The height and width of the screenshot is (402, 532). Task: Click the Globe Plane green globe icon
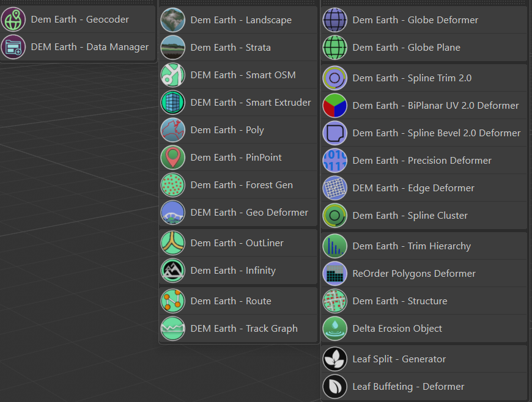[335, 48]
